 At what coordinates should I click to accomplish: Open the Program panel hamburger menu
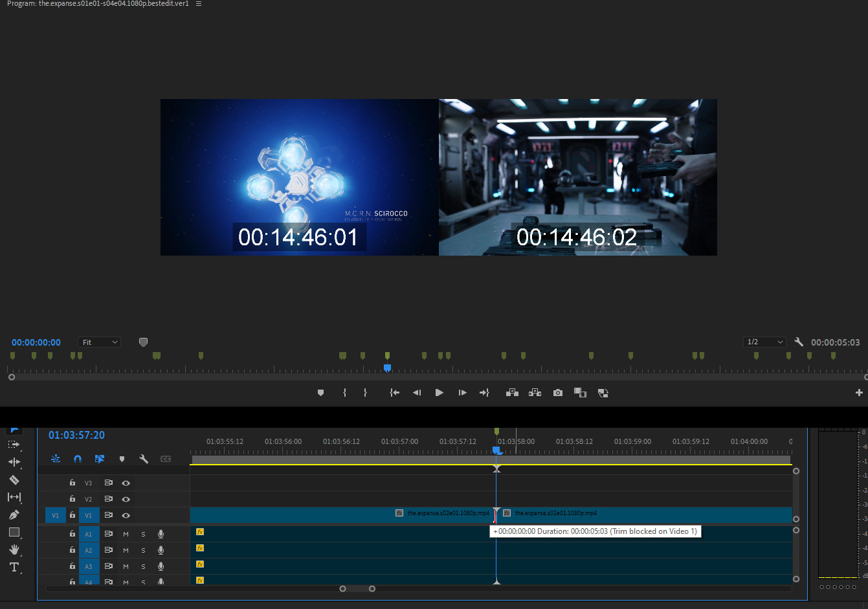tap(199, 4)
